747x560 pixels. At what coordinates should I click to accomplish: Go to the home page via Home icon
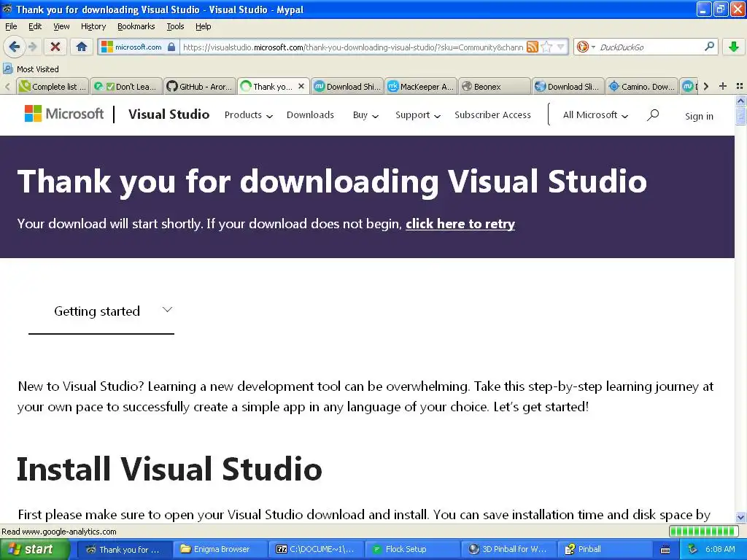pyautogui.click(x=82, y=47)
